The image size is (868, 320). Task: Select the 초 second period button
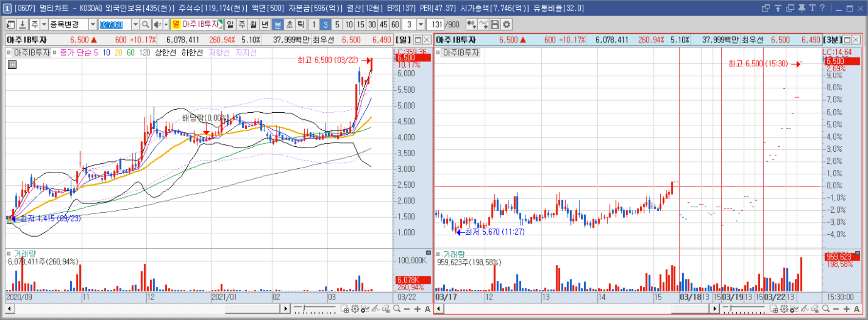coord(289,24)
